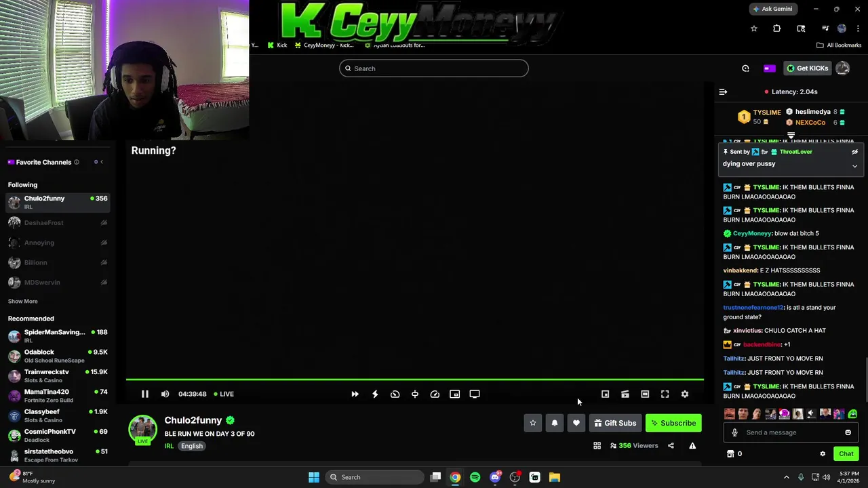Click the Gift Subs button
The image size is (868, 488).
click(x=615, y=423)
